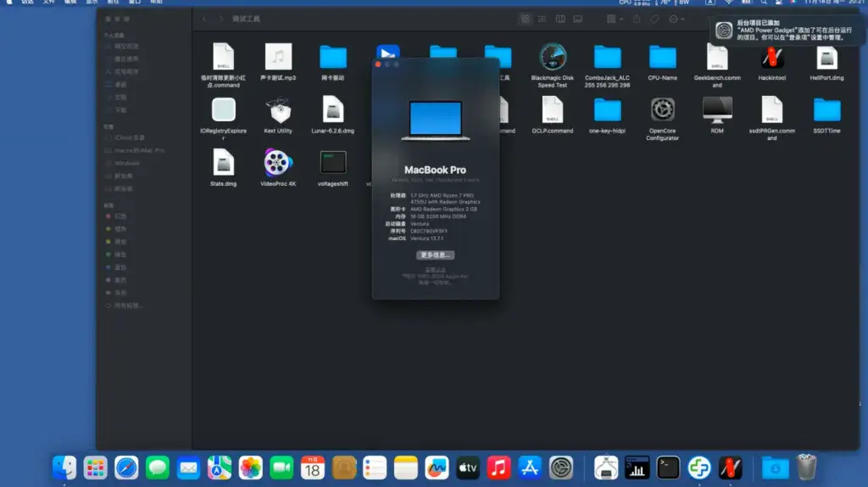868x487 pixels.
Task: Select the OpenCore Configurator app icon
Action: click(662, 109)
